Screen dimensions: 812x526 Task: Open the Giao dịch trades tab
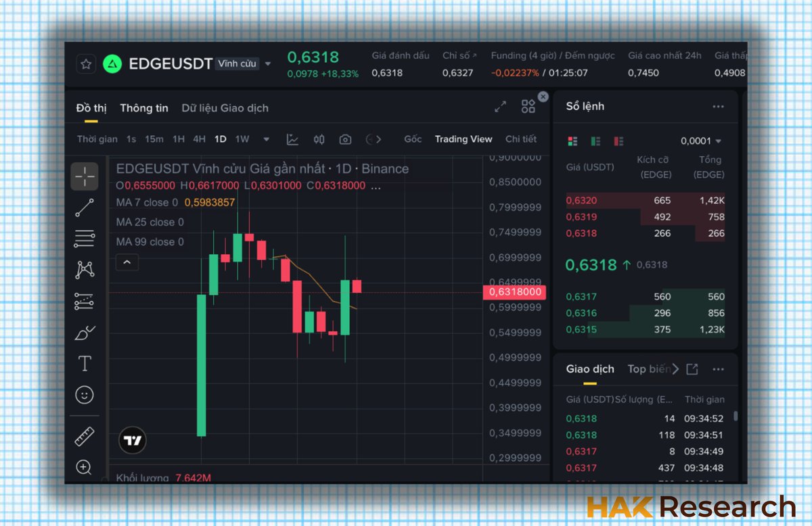click(x=590, y=368)
